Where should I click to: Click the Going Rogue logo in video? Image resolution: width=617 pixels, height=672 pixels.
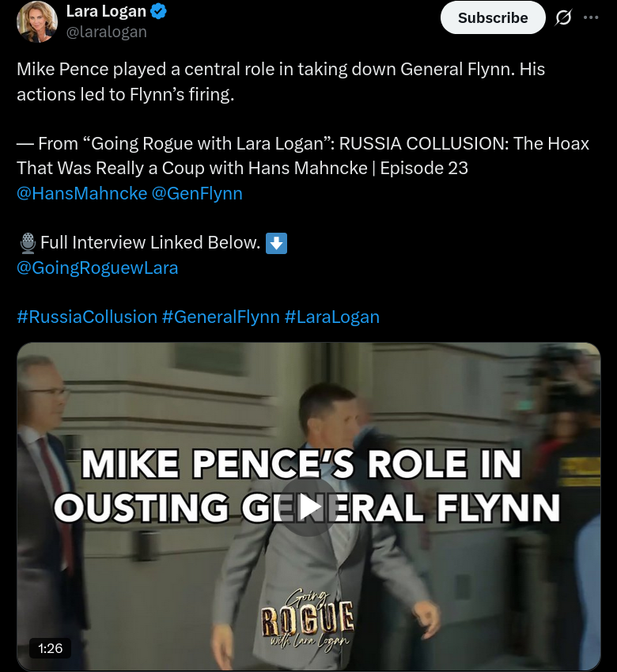[308, 620]
